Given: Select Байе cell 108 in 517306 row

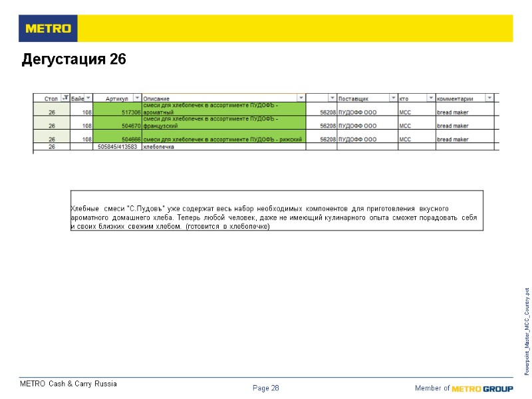Looking at the screenshot, I should (x=81, y=109).
